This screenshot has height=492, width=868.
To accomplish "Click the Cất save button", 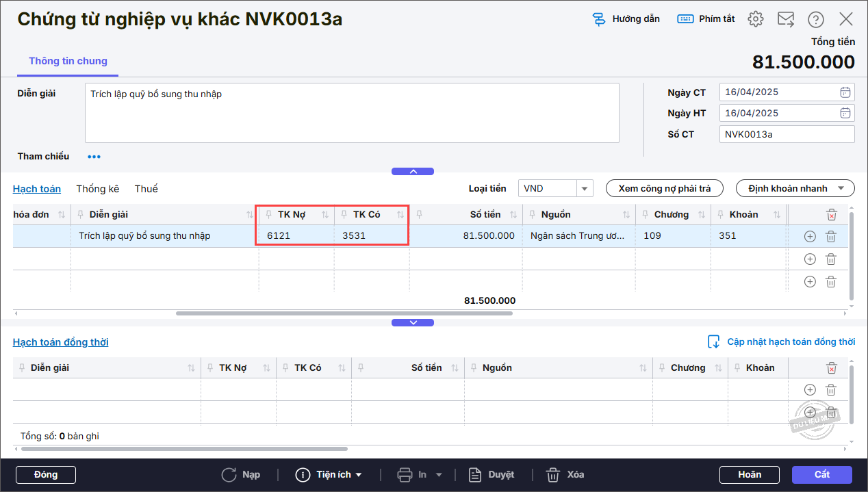I will (x=822, y=475).
